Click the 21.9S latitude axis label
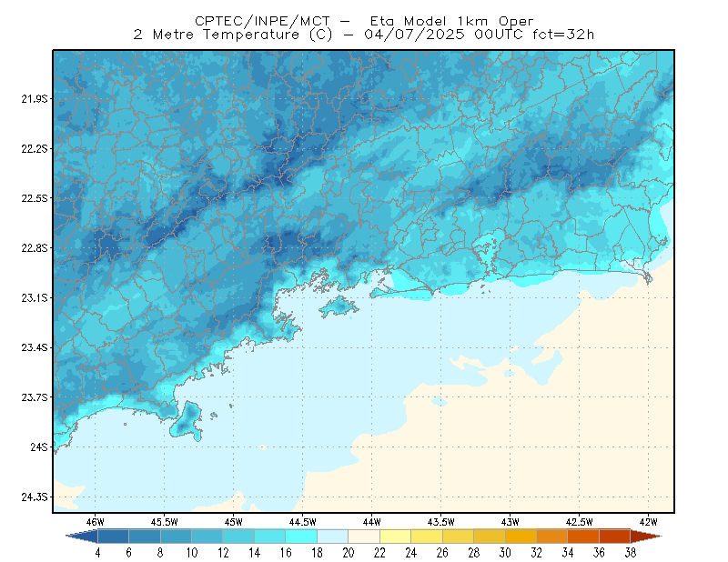Screen dimensions: 728x562 click(x=35, y=98)
